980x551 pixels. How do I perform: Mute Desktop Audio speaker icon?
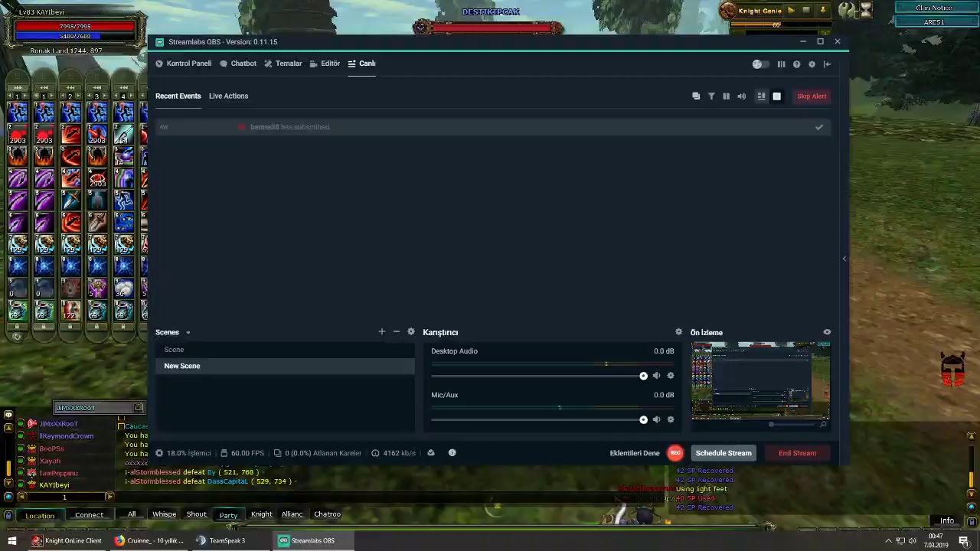point(656,376)
